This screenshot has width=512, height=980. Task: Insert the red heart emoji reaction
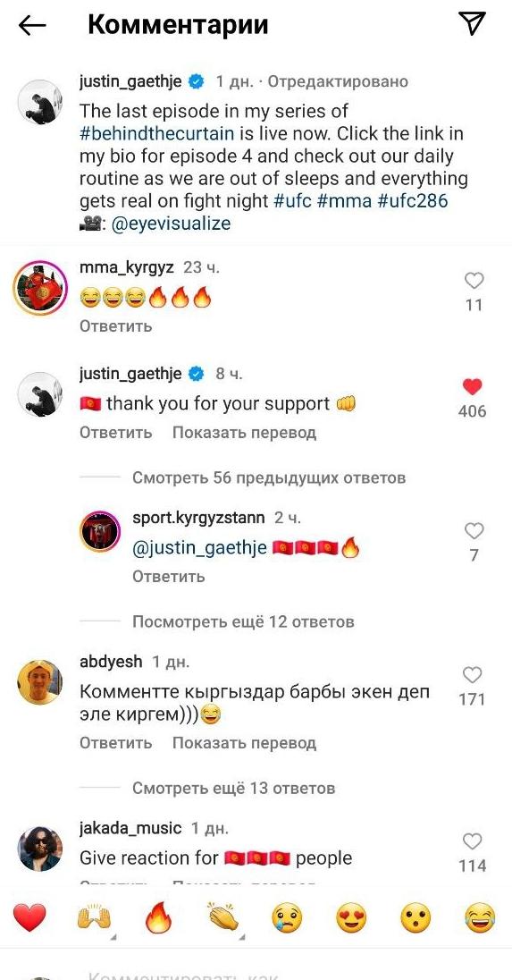click(30, 918)
